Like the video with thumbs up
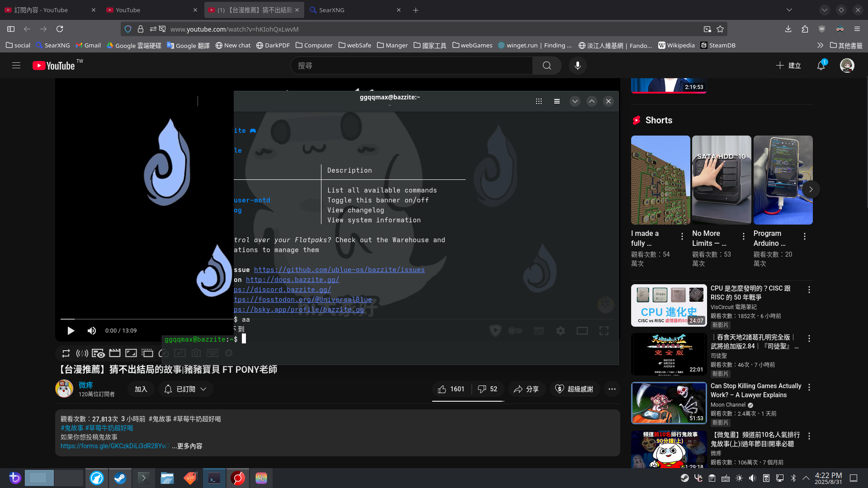Viewport: 868px width, 488px height. click(451, 389)
